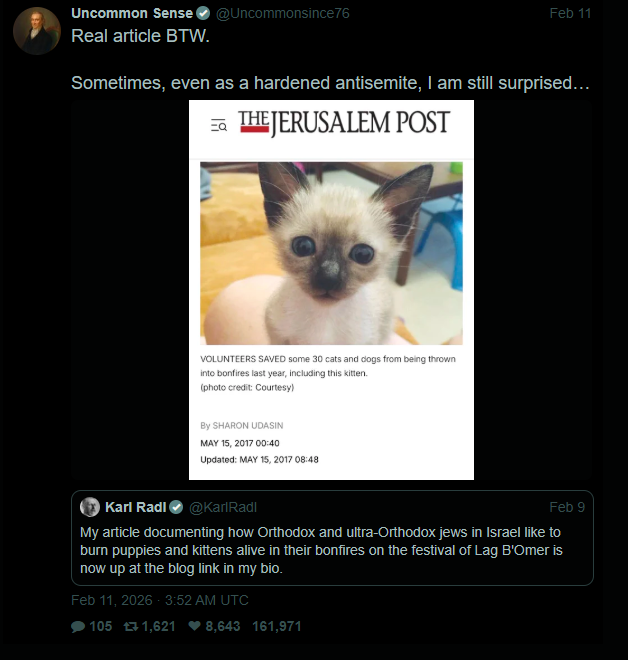Click the reply bubble icon with 105

78,627
